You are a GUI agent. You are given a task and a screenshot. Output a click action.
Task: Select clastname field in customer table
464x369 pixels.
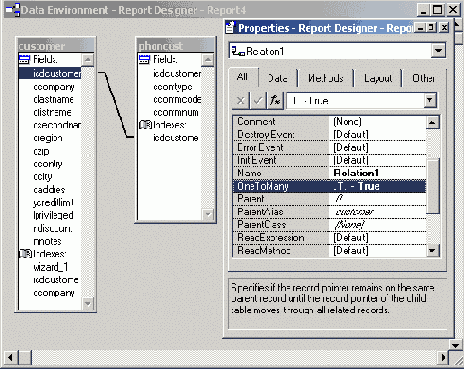(x=53, y=99)
